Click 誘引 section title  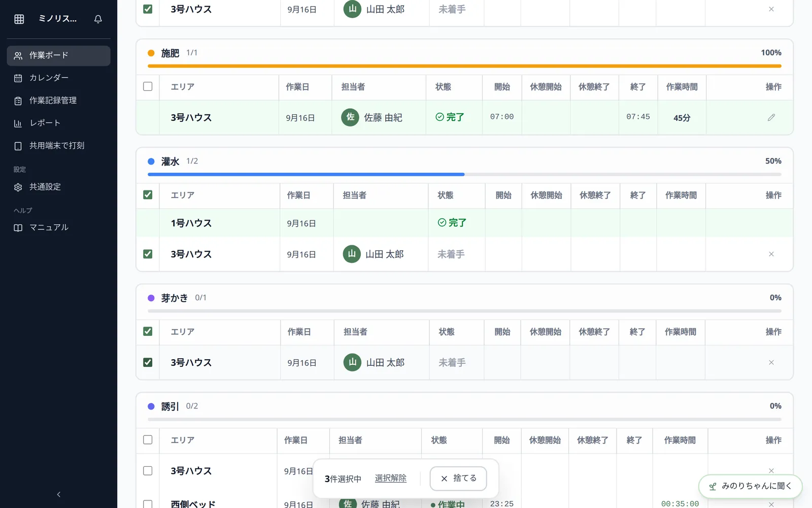tap(170, 406)
